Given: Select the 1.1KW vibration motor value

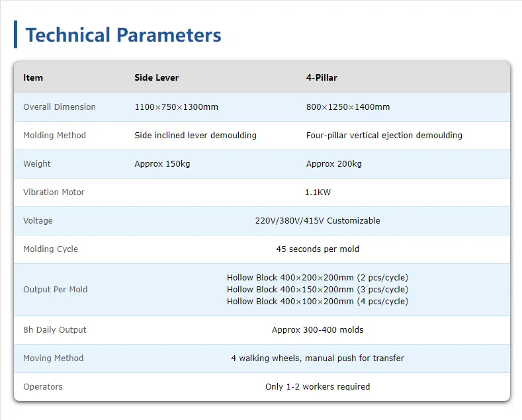Looking at the screenshot, I should click(318, 192).
